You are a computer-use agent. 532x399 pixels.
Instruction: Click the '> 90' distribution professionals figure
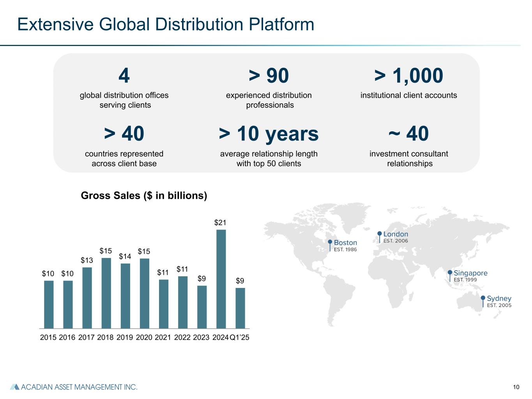[x=269, y=75]
